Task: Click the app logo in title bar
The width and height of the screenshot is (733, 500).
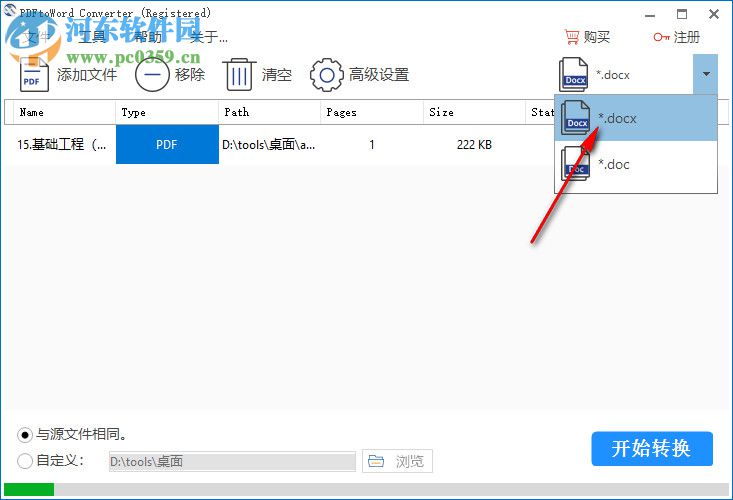Action: (9, 9)
